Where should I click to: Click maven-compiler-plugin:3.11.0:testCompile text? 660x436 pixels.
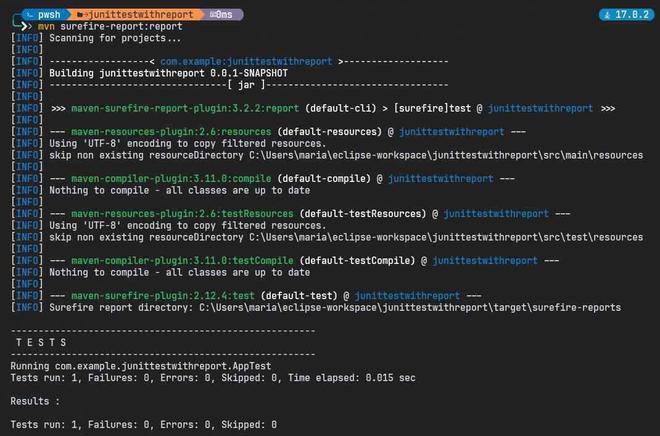click(182, 261)
